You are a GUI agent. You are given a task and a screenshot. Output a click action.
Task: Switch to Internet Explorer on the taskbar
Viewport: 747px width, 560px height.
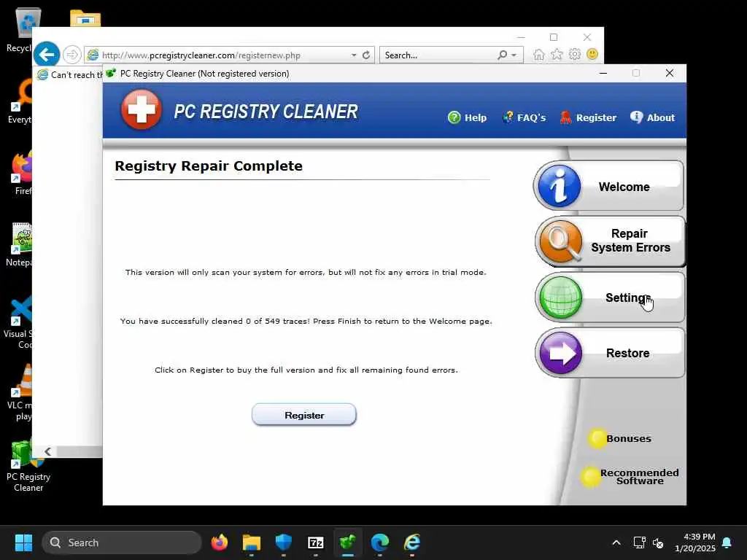411,542
